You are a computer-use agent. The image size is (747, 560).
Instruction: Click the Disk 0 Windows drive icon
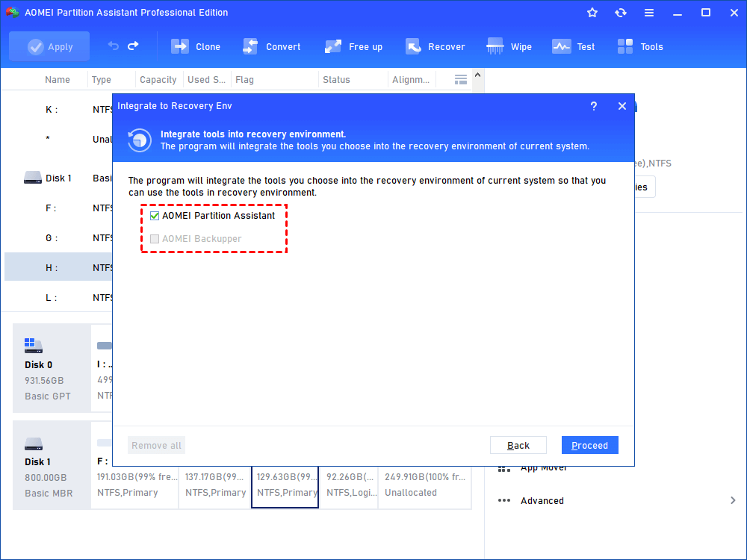tap(34, 345)
